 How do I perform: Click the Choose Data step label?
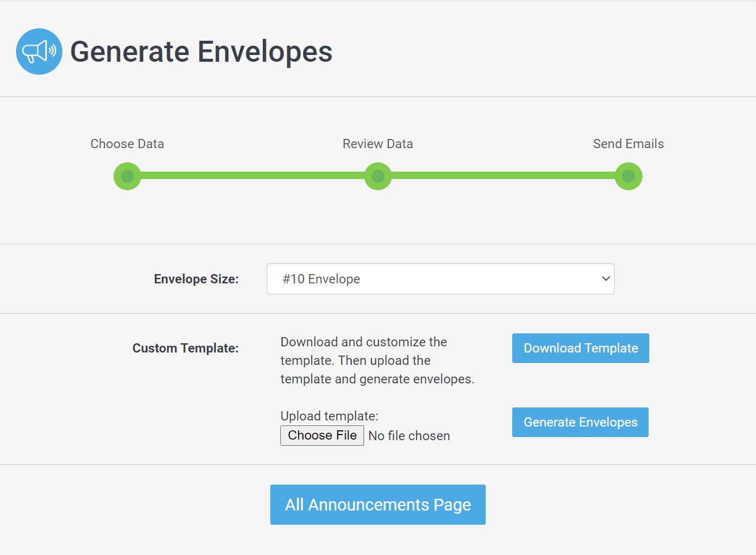click(x=127, y=144)
